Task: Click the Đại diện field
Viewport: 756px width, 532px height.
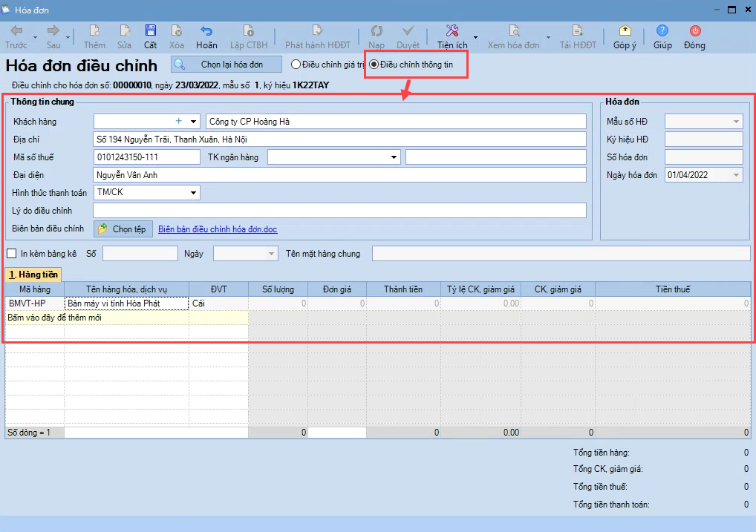Action: [x=339, y=175]
